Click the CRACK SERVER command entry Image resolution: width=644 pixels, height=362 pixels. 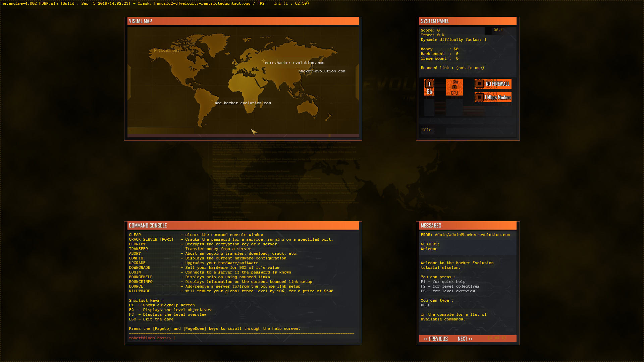151,239
